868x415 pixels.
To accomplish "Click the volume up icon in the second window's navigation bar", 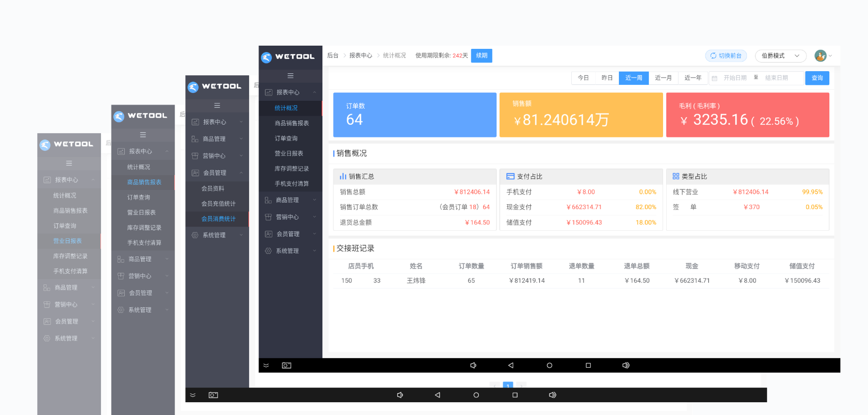I will 553,395.
